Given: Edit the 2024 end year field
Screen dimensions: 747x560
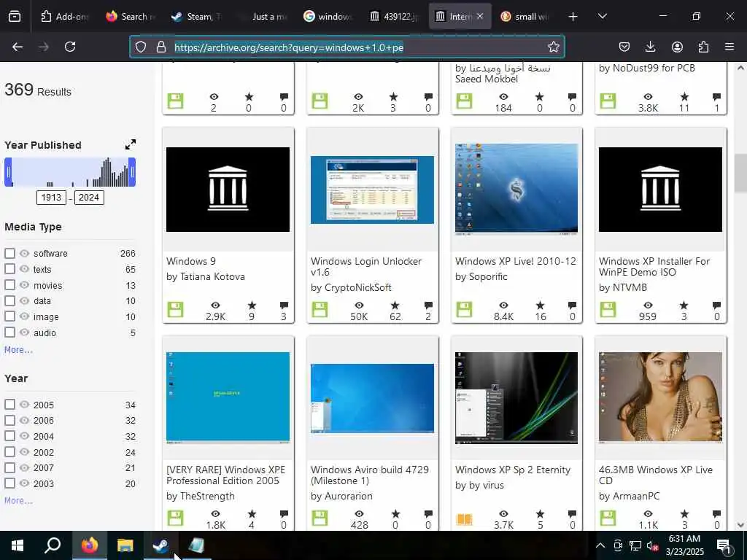Looking at the screenshot, I should 88,198.
